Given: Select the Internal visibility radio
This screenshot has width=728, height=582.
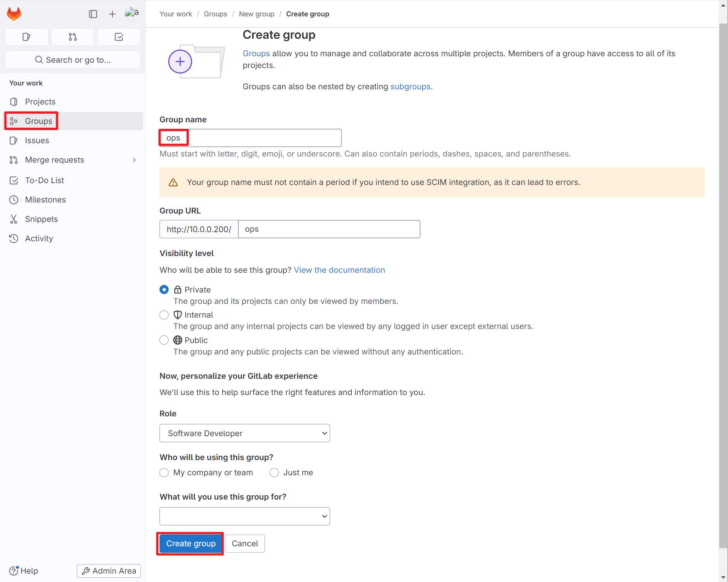Looking at the screenshot, I should 164,315.
